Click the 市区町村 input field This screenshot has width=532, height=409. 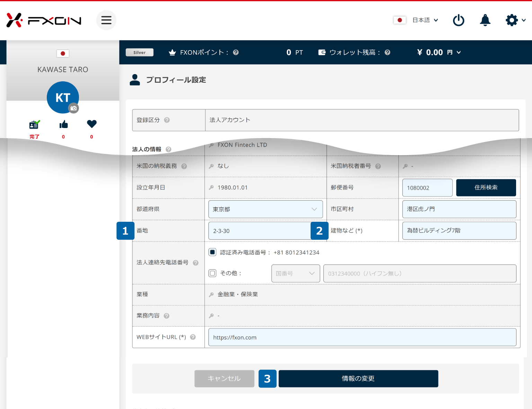(459, 209)
